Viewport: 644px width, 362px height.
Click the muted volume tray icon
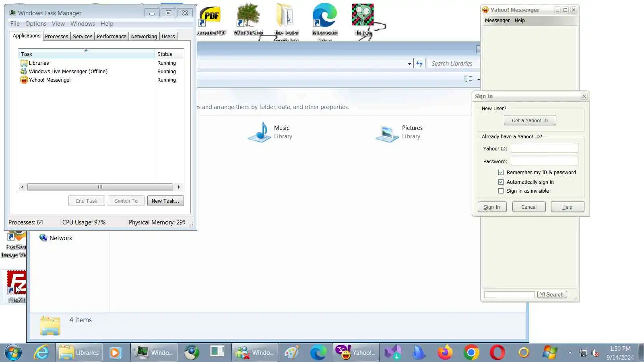[x=595, y=353]
